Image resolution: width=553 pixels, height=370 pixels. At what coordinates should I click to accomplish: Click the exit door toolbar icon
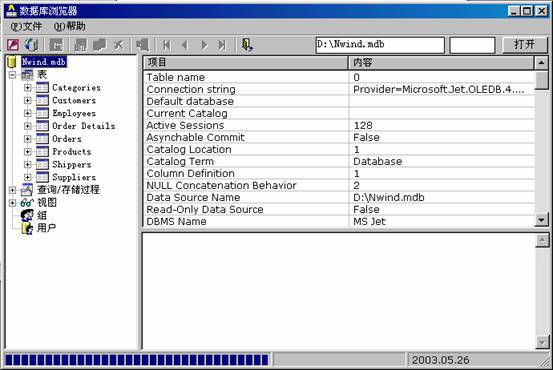(x=247, y=45)
